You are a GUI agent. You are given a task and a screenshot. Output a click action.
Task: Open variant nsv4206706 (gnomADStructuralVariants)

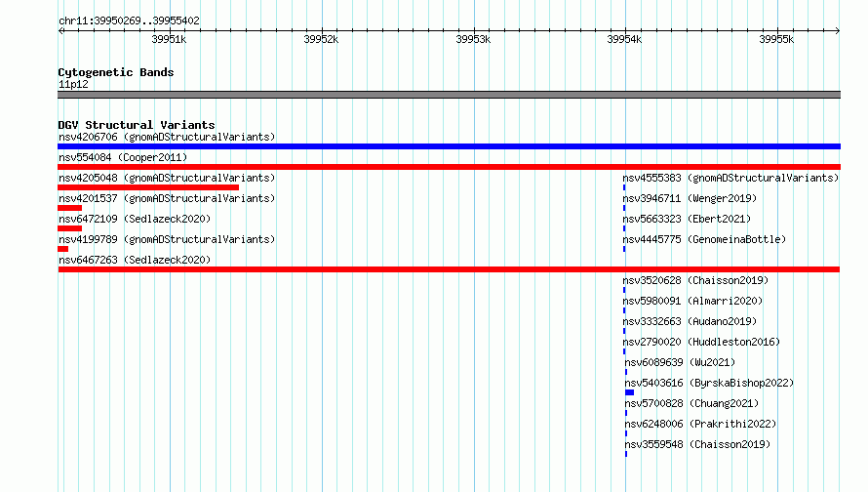click(x=167, y=137)
